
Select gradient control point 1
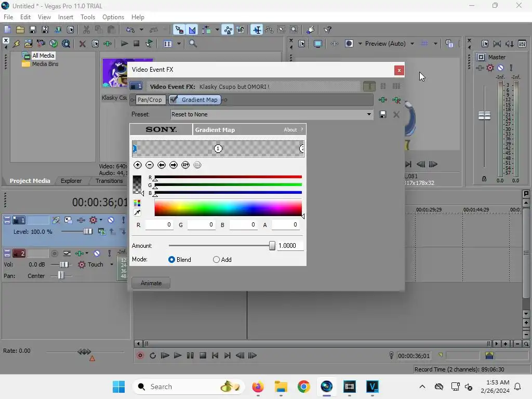pos(218,149)
